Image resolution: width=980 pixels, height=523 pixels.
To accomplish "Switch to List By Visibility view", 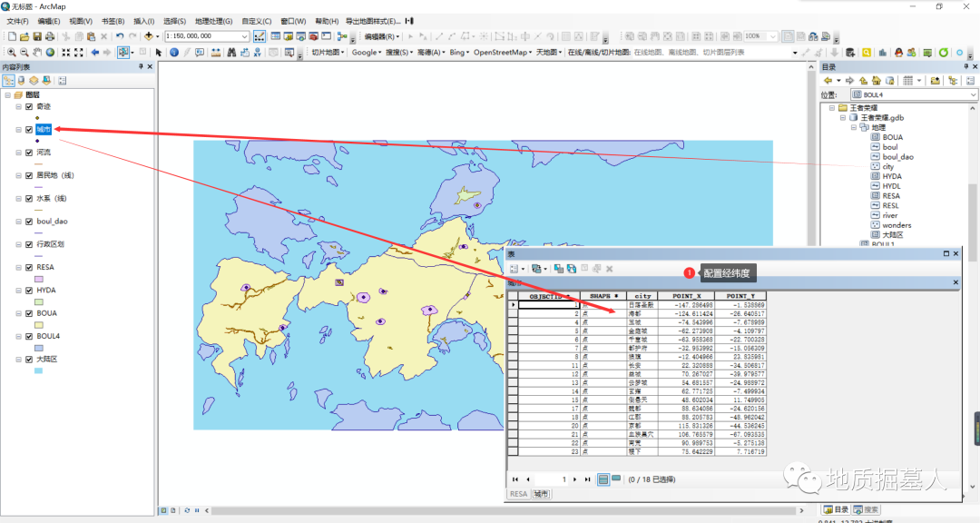I will click(x=34, y=81).
